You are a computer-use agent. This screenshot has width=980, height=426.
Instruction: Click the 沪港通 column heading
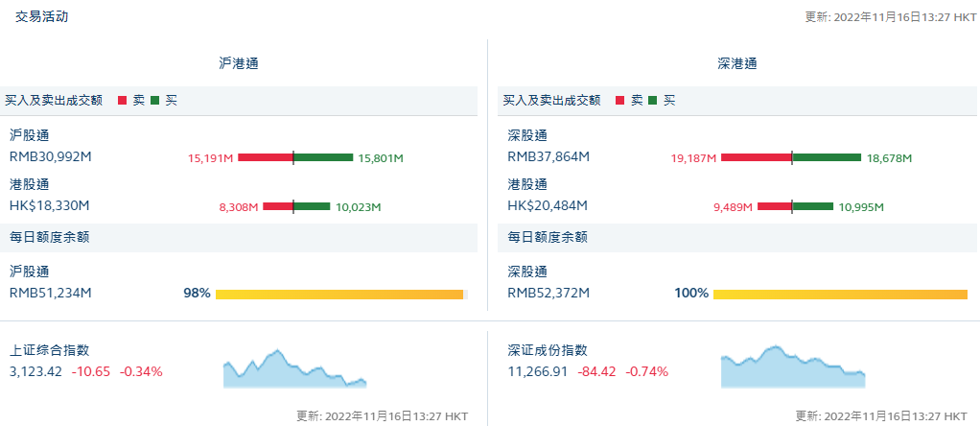point(239,63)
